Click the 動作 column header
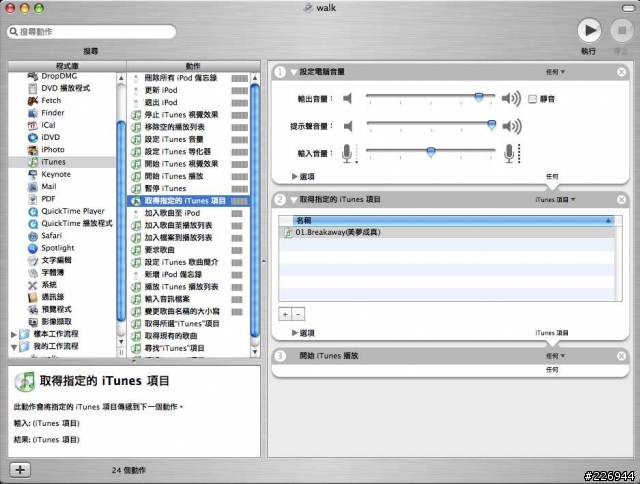The image size is (640, 484). (x=193, y=66)
